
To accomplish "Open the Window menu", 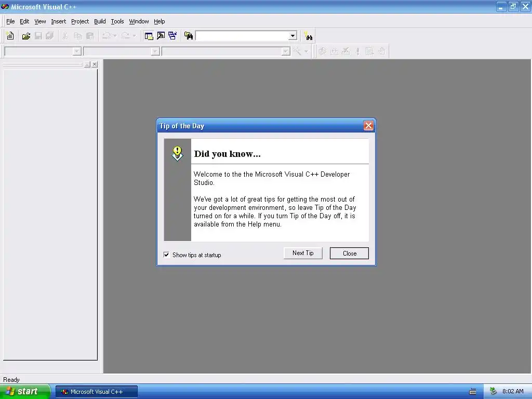I will [139, 21].
